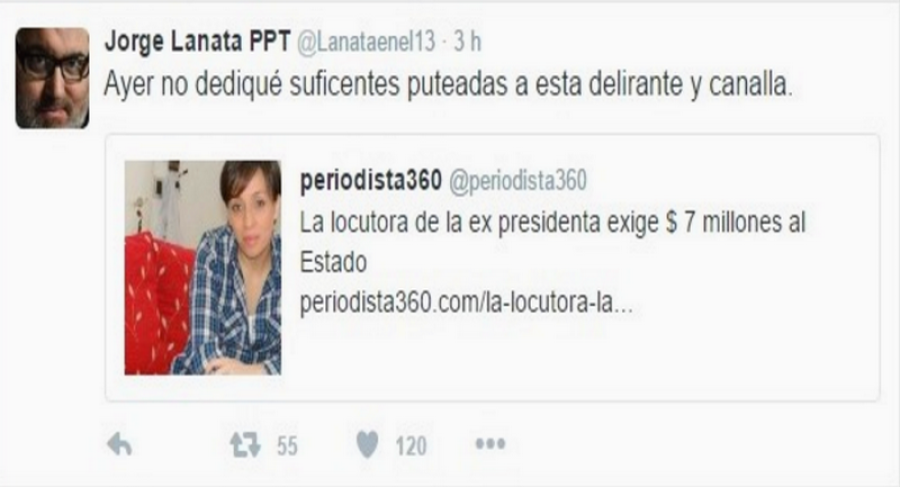
Task: Click the periodista360 bold account name
Action: [371, 180]
